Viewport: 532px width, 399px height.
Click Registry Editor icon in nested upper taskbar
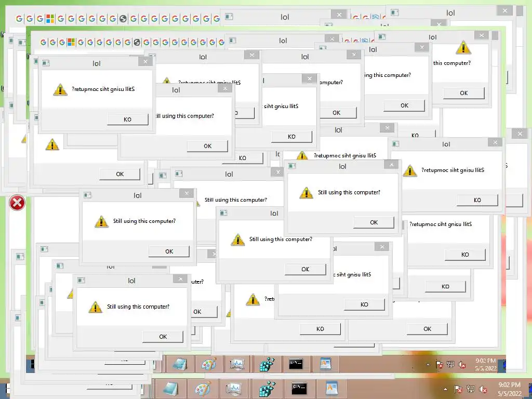(x=267, y=365)
